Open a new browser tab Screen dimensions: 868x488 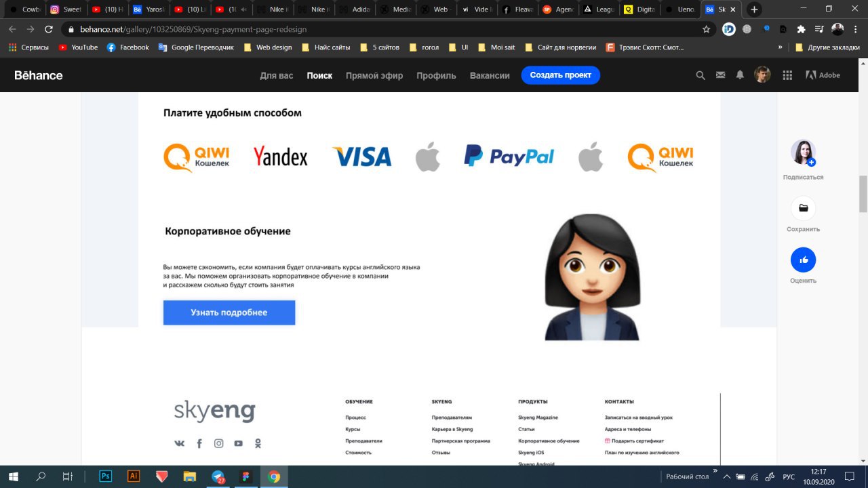click(x=754, y=9)
